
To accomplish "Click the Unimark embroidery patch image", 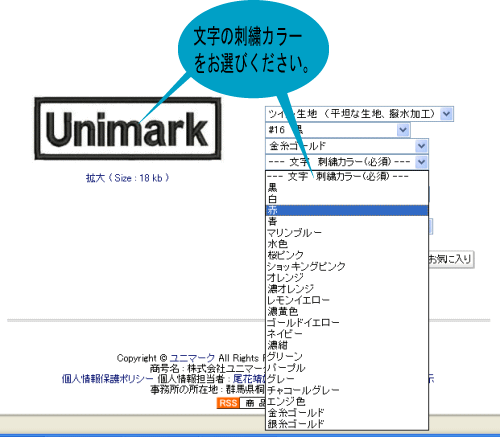I will 128,129.
